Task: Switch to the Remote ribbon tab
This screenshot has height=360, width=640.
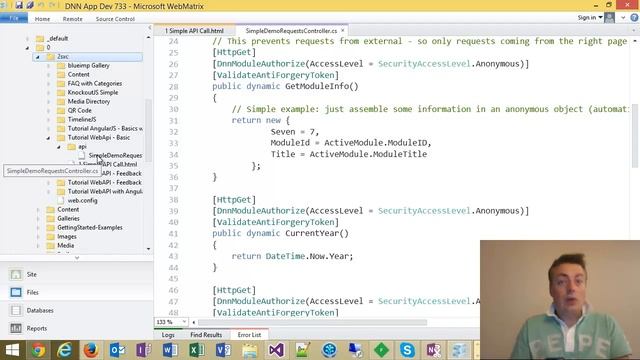Action: pyautogui.click(x=73, y=19)
